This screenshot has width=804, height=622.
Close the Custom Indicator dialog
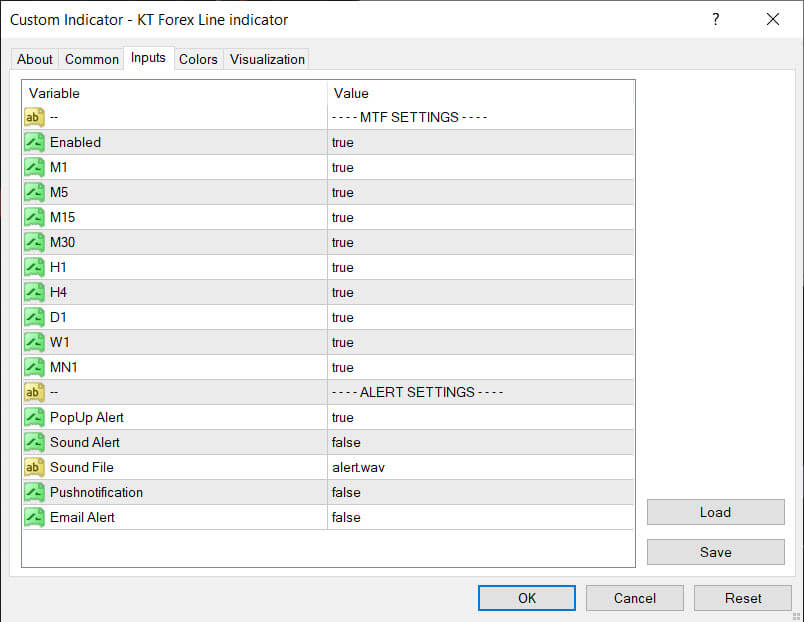pyautogui.click(x=773, y=19)
